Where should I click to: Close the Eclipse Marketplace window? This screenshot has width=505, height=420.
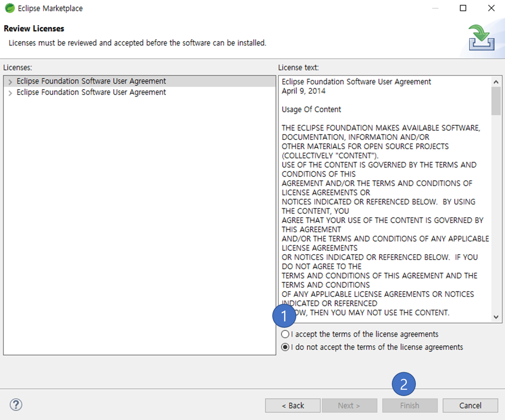[x=491, y=8]
